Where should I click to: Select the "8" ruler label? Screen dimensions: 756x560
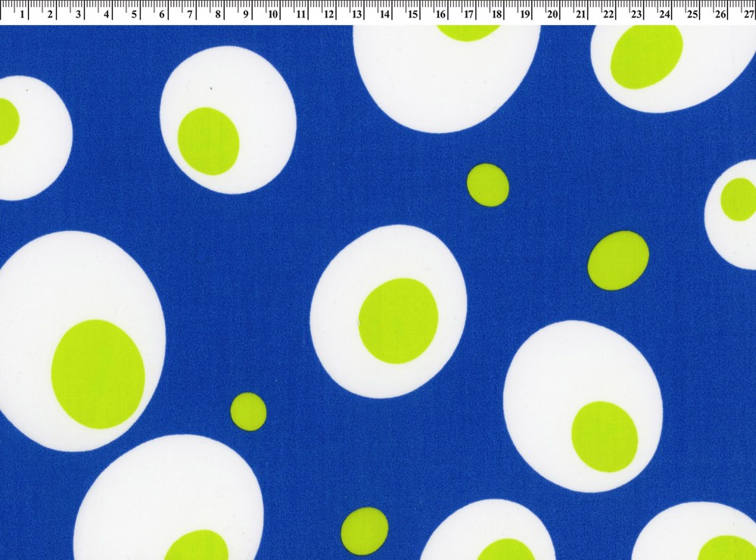(x=218, y=14)
